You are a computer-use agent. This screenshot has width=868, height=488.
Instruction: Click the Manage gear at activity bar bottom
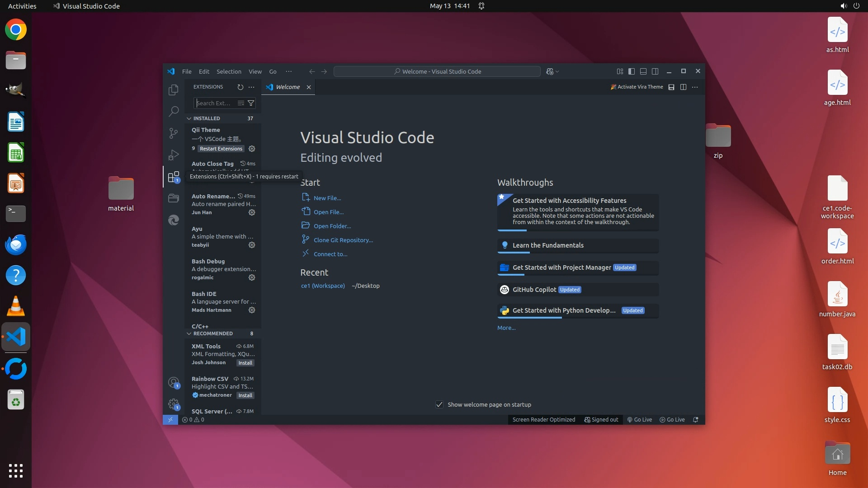[x=174, y=404]
